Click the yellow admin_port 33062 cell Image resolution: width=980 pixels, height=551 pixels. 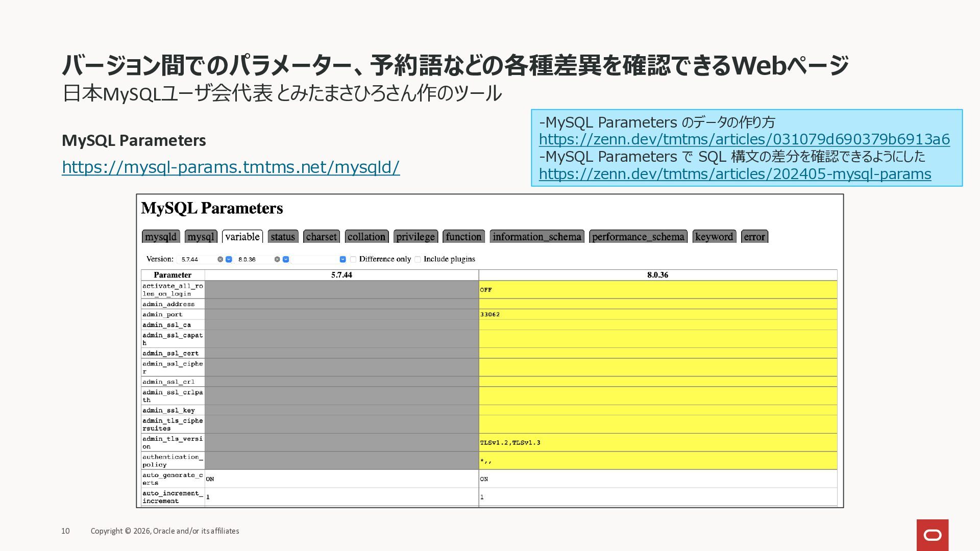657,314
